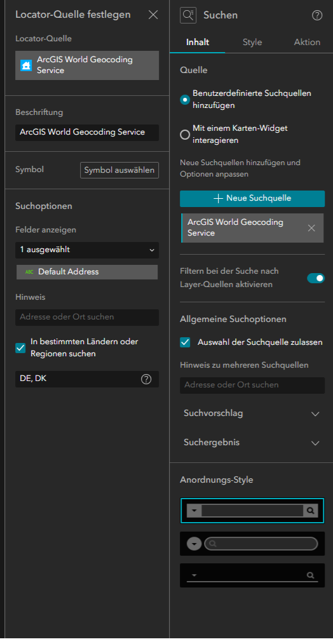Select Benutzerdefinierte Suchquellen hinzufügen radio option
Image resolution: width=333 pixels, height=644 pixels.
point(186,99)
